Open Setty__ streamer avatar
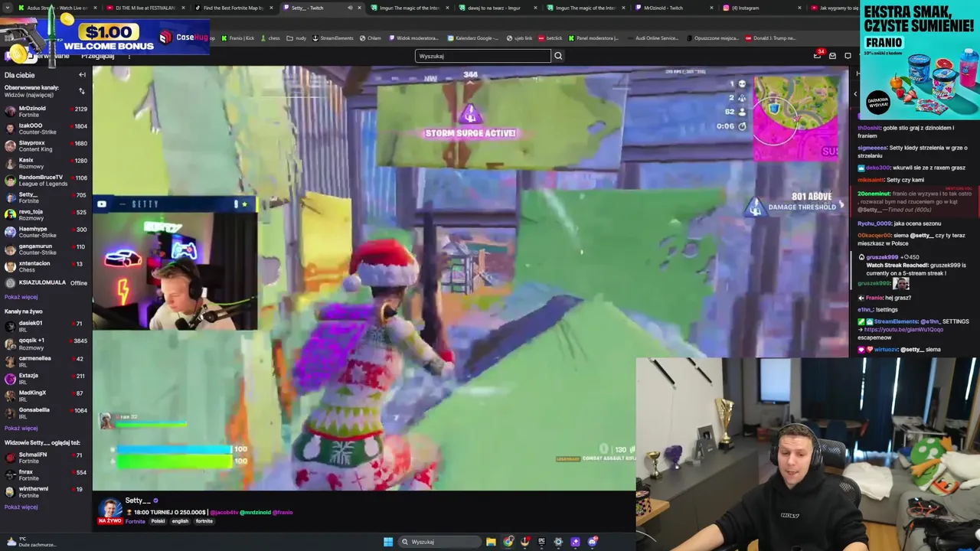Image resolution: width=980 pixels, height=551 pixels. (109, 508)
